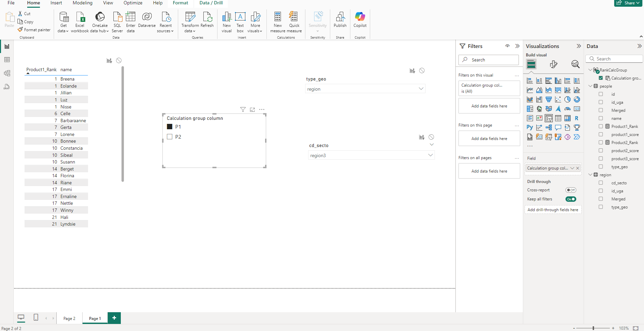Add a new report page

[x=114, y=318]
